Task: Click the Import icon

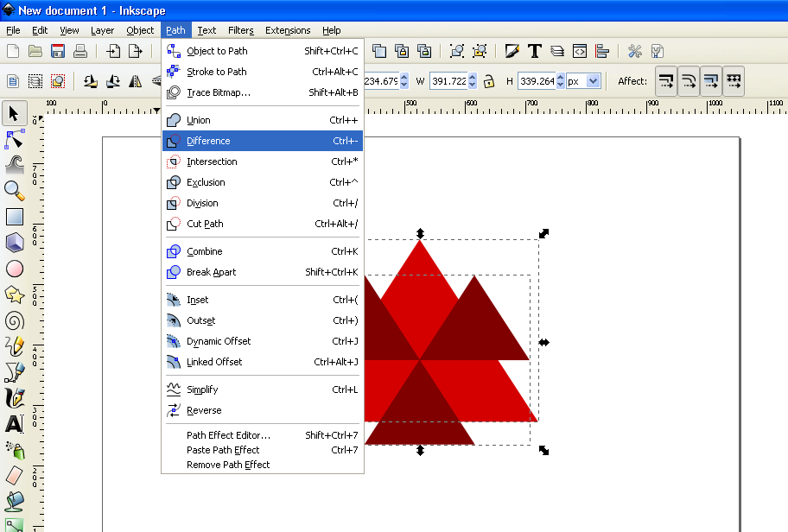Action: (x=113, y=51)
